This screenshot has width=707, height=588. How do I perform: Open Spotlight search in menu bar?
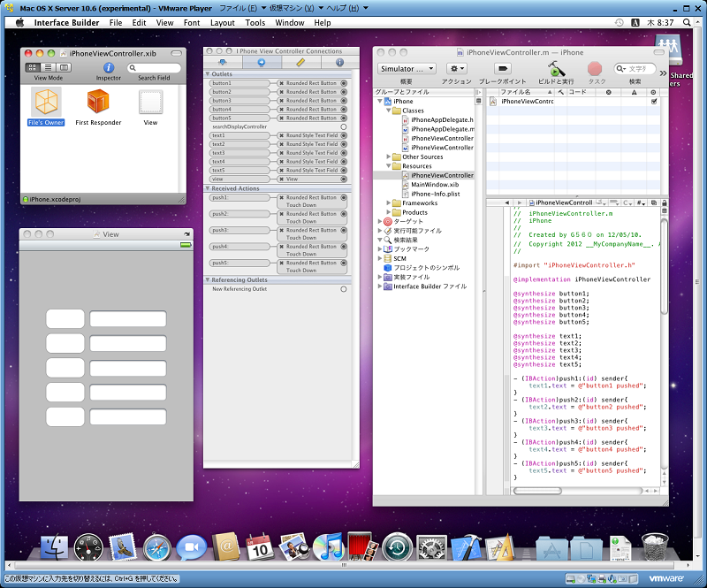pyautogui.click(x=687, y=23)
